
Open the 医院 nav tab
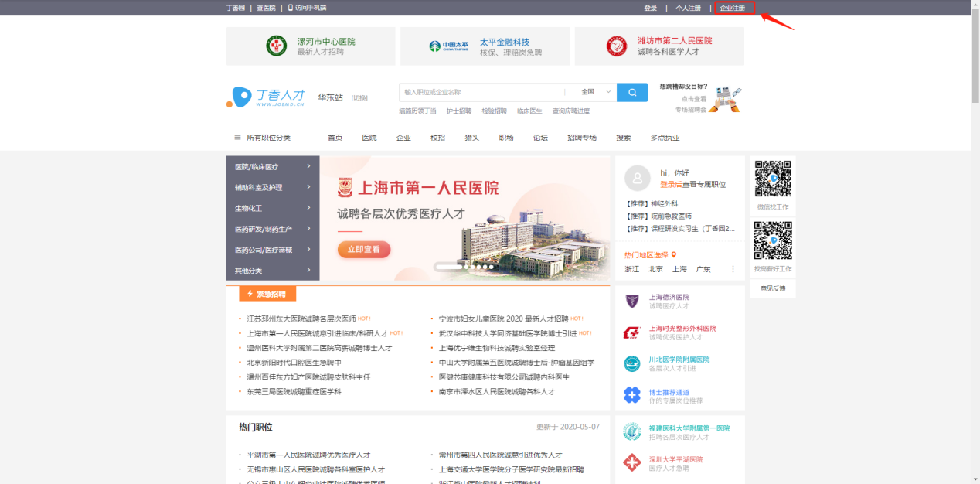369,138
